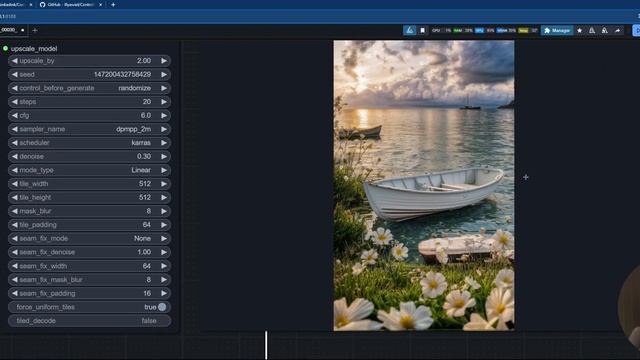Viewport: 640px width, 360px height.
Task: Increase steps using the right arrow
Action: (164, 102)
